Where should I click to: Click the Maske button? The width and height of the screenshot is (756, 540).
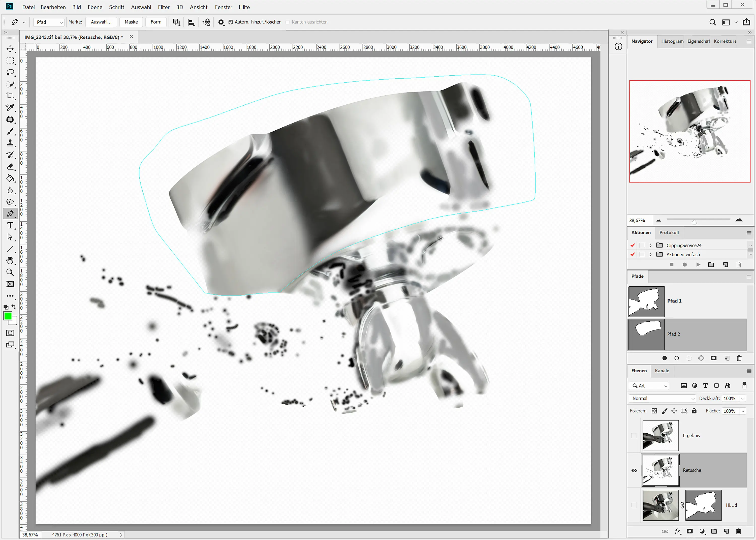[x=131, y=22]
